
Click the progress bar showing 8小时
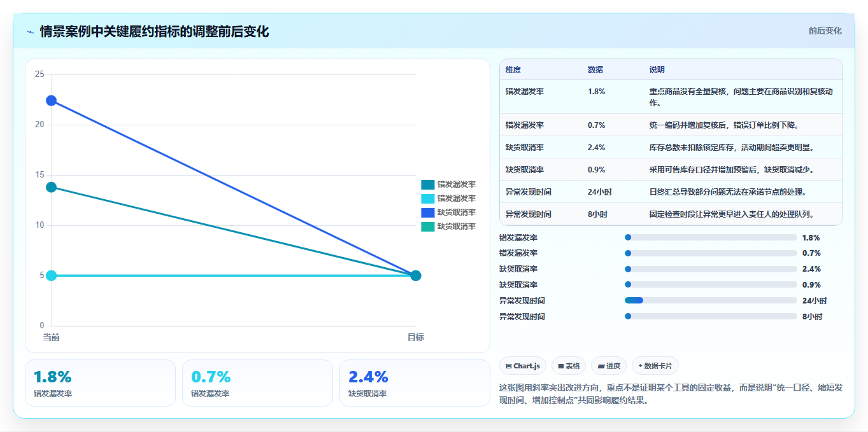pyautogui.click(x=711, y=316)
